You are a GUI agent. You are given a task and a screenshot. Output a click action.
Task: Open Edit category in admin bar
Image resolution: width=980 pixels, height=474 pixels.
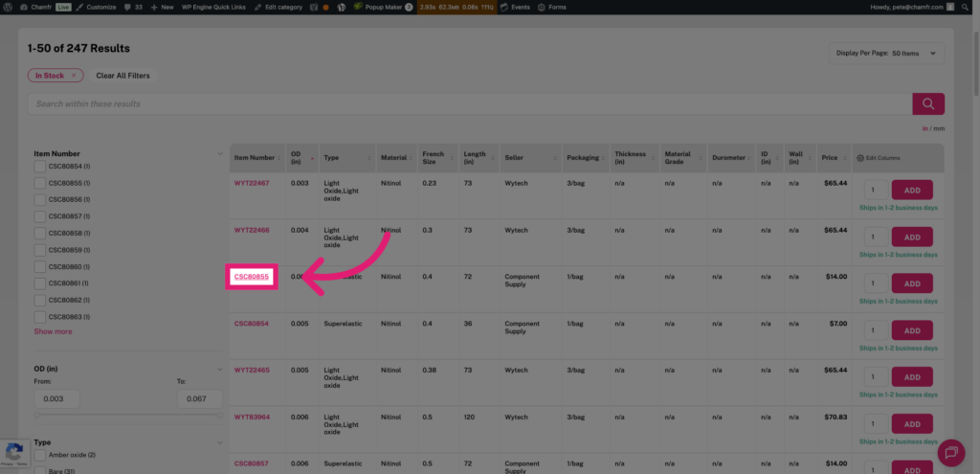[278, 7]
